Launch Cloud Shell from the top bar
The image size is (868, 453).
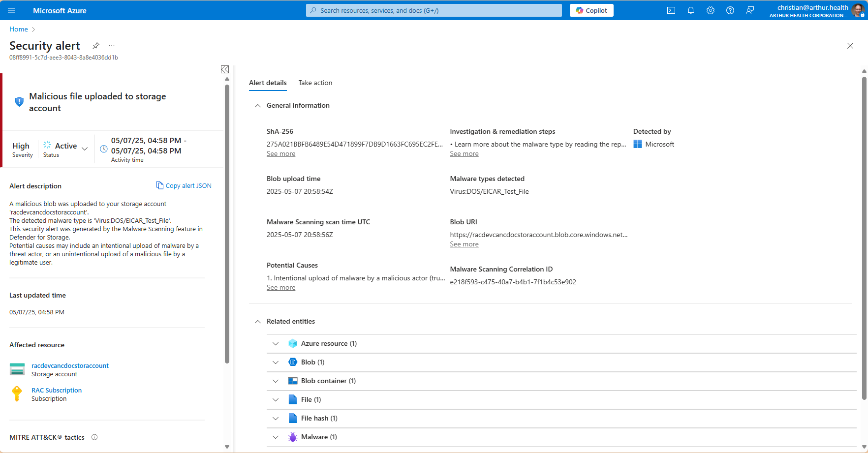click(x=671, y=10)
